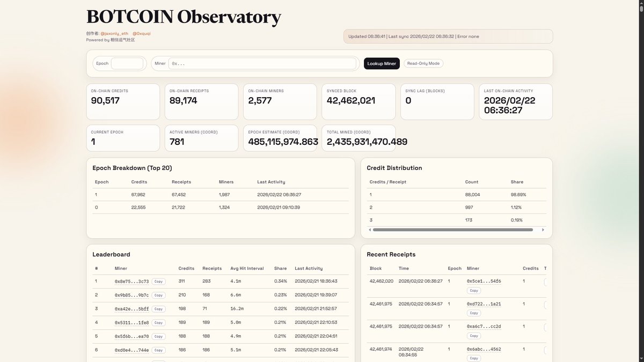Click the Credit Distribution horizontal scrollbar thumb
This screenshot has width=644, height=362.
(x=452, y=230)
